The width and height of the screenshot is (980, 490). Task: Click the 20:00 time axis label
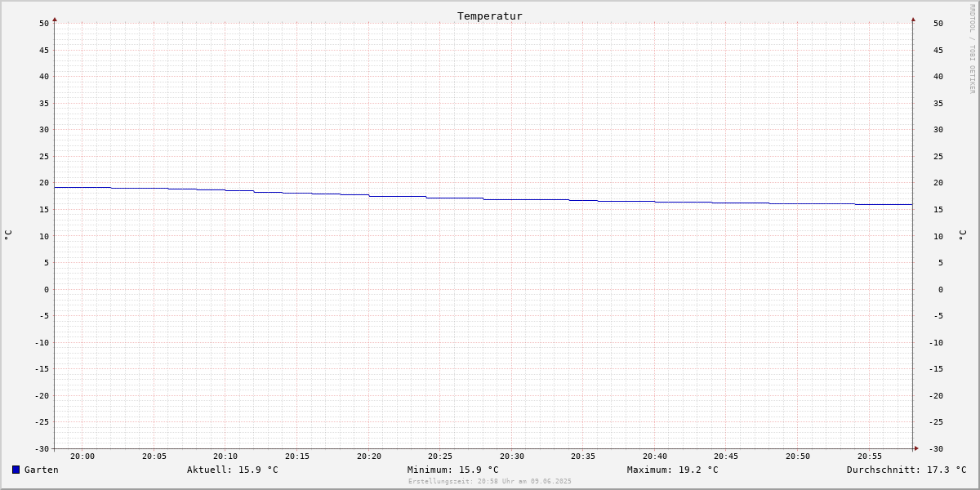(82, 457)
